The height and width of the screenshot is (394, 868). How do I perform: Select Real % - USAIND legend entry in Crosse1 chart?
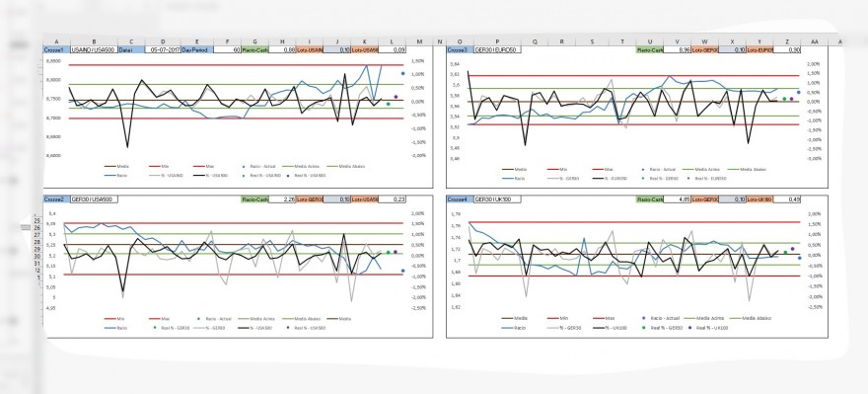pos(261,175)
